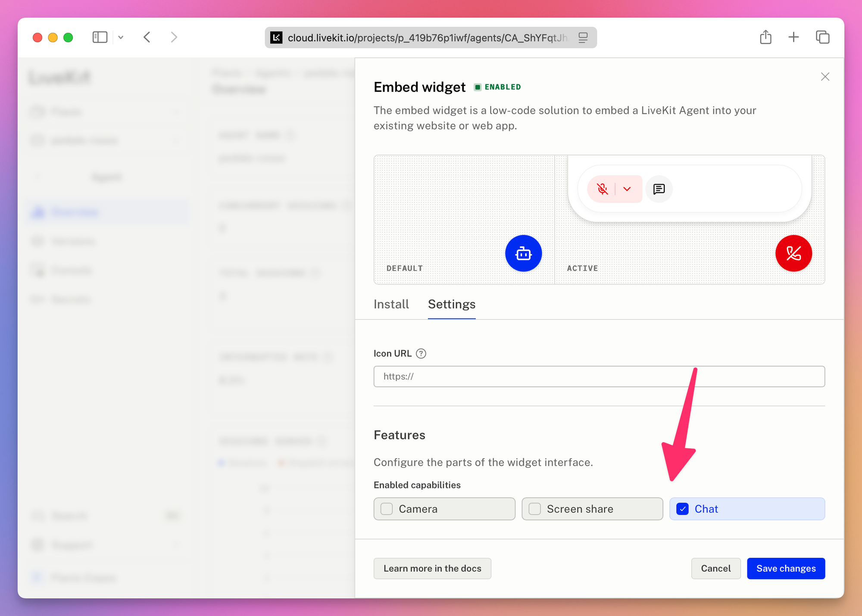Image resolution: width=862 pixels, height=616 pixels.
Task: Click the Save changes button
Action: click(786, 569)
